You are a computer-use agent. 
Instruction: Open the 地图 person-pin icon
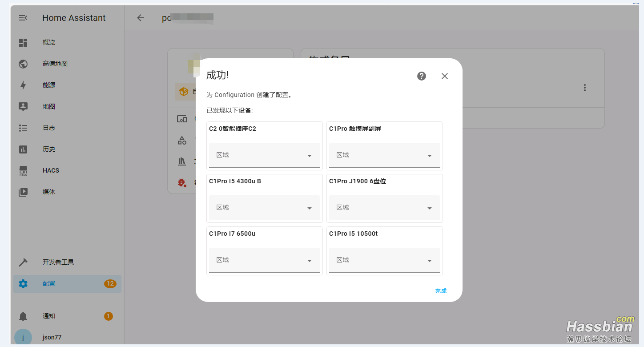coord(23,106)
